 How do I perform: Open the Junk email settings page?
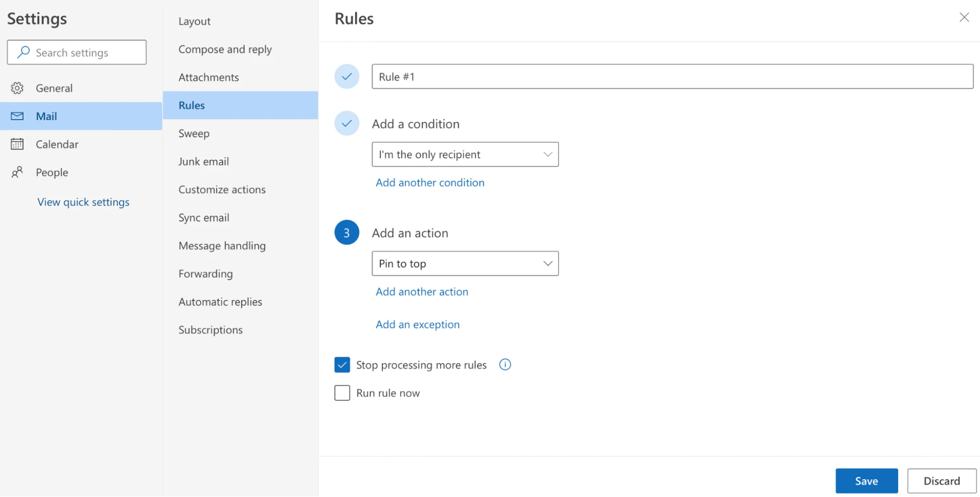point(203,161)
